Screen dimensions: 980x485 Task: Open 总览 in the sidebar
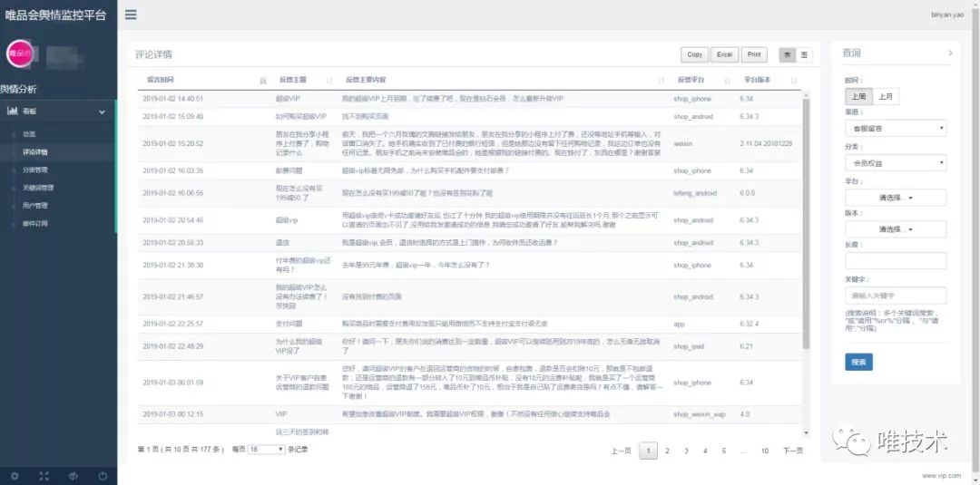(29, 134)
